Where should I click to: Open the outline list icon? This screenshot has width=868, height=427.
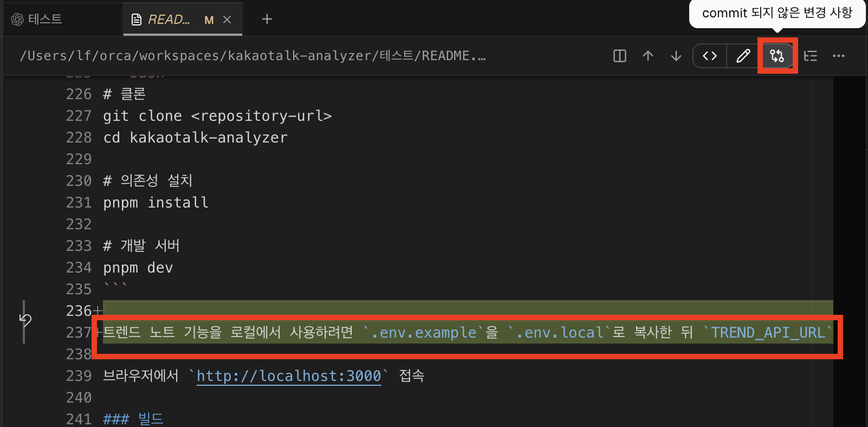pos(811,56)
